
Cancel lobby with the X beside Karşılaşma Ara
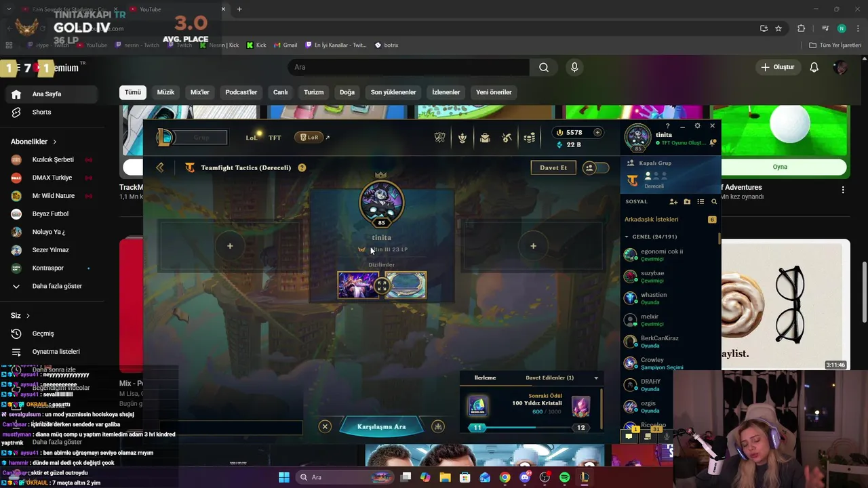[325, 426]
